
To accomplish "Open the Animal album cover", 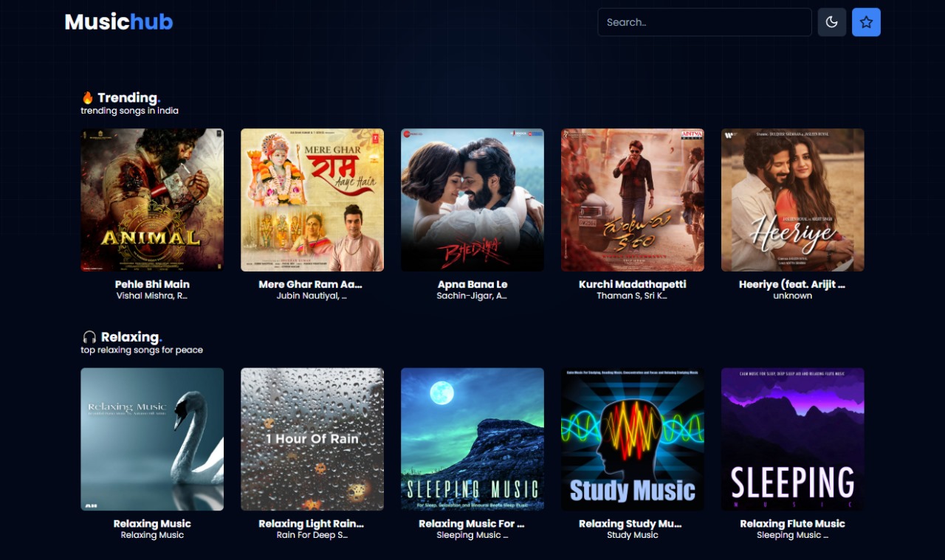I will point(152,200).
